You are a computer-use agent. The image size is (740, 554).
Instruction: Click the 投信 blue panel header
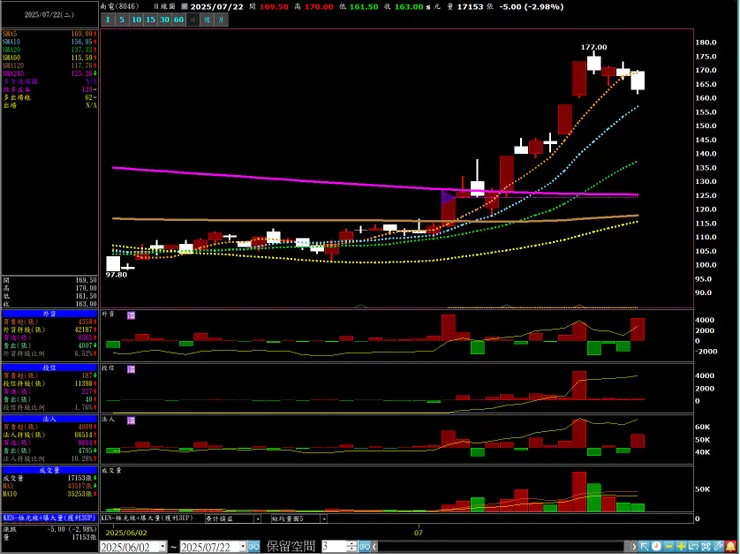[x=50, y=368]
